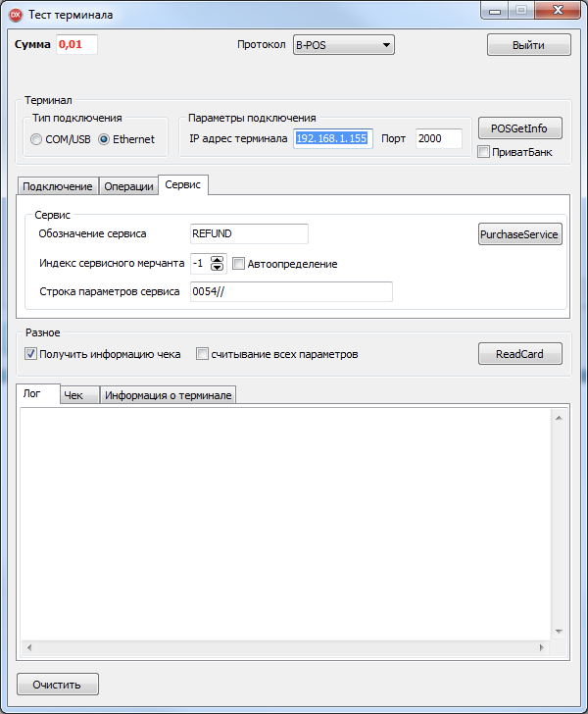Open the Информация о терминале tab
The width and height of the screenshot is (588, 714).
(168, 395)
